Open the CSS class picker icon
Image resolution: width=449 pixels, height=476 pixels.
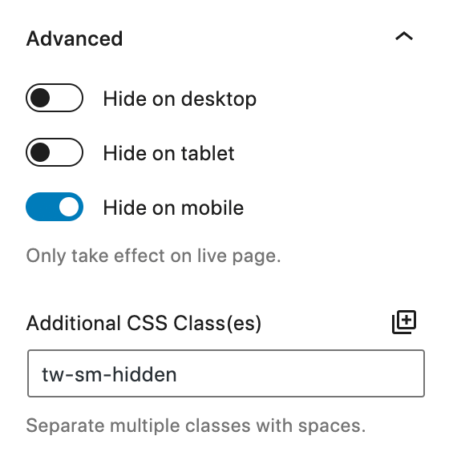pyautogui.click(x=404, y=322)
